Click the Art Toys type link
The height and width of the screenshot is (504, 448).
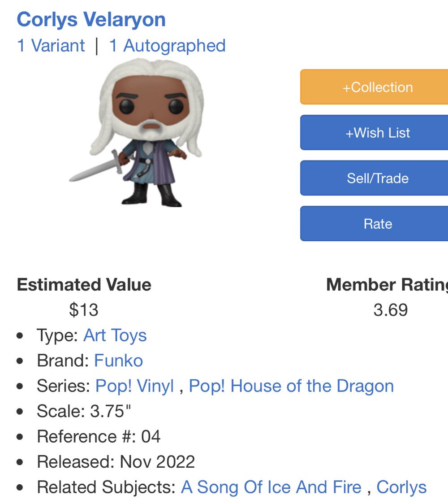coord(115,335)
